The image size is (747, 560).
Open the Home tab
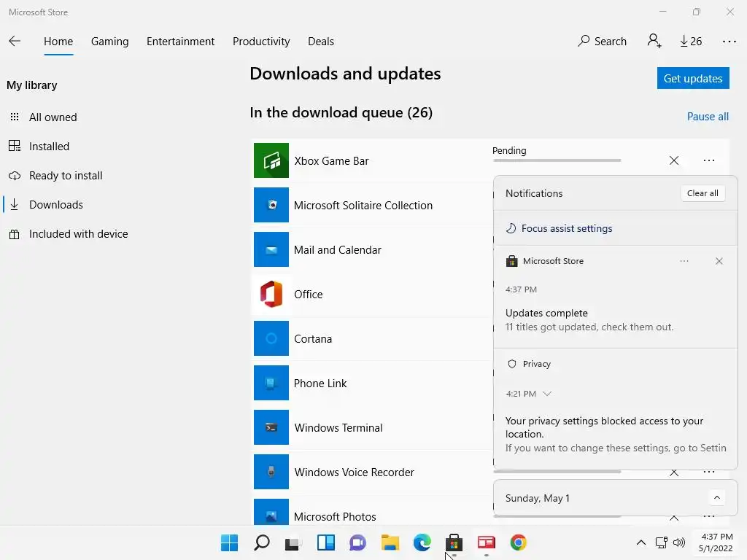[58, 42]
